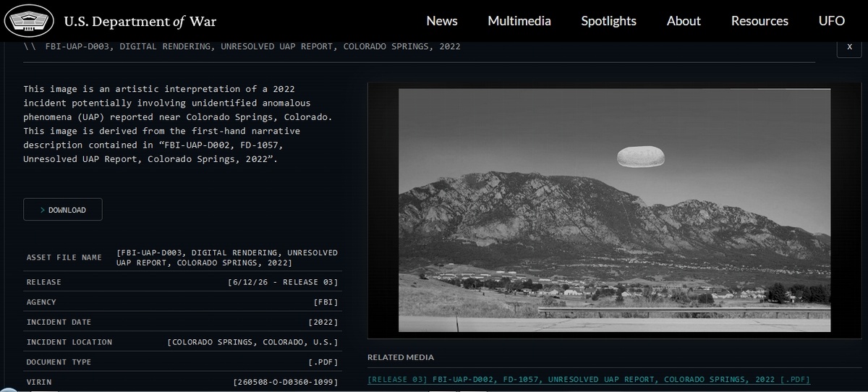Select the asset file name value text
This screenshot has width=868, height=392.
click(x=227, y=257)
